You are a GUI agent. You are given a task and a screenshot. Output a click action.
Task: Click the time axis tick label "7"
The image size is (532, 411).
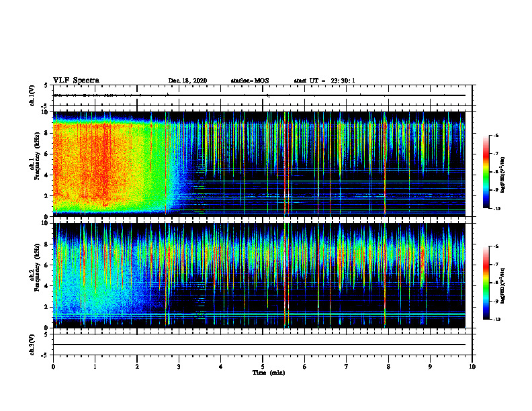pos(347,367)
